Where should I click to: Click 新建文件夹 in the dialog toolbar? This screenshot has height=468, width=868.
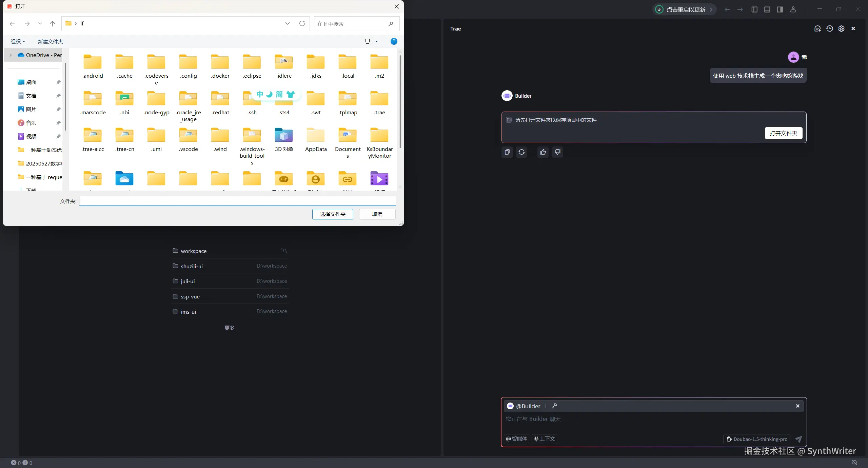click(50, 41)
